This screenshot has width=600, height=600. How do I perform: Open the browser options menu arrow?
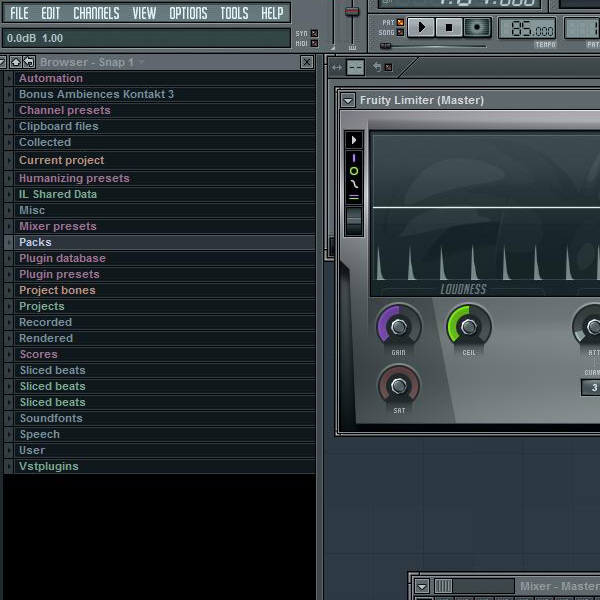[x=2, y=62]
